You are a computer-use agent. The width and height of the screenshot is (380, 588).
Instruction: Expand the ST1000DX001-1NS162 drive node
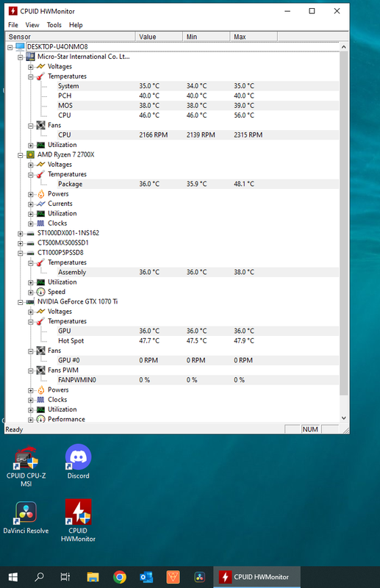(21, 233)
